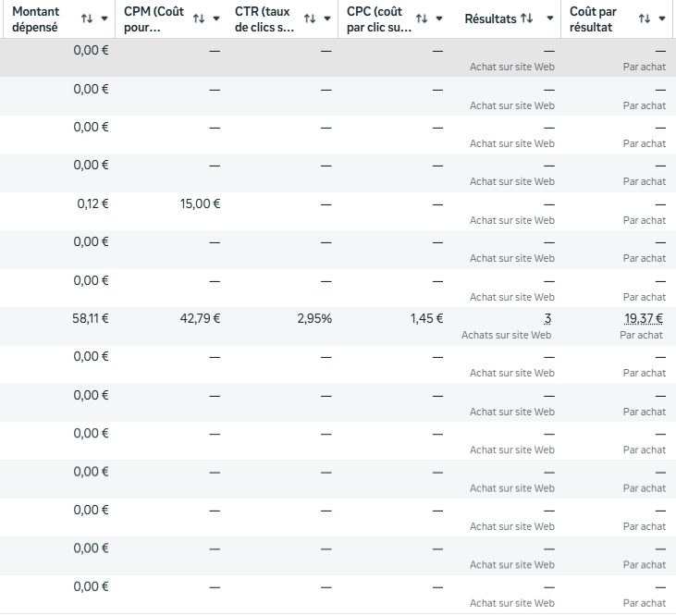Click the CPM (Coût pour… header text
676x616 pixels.
coord(154,19)
